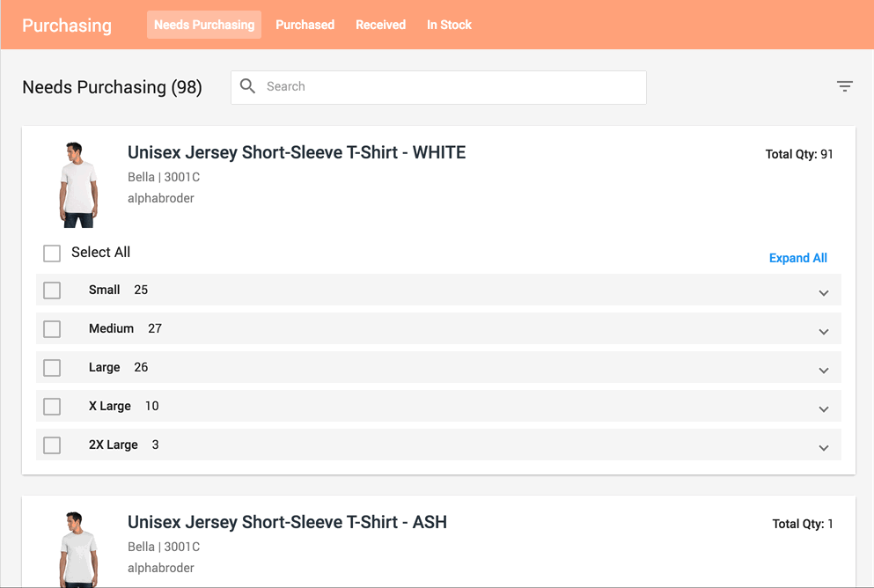Image resolution: width=874 pixels, height=588 pixels.
Task: Tick the Small size checkbox
Action: tap(52, 290)
